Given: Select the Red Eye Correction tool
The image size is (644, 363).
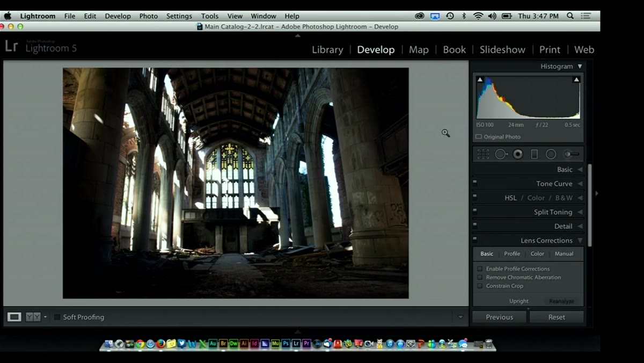Looking at the screenshot, I should tap(518, 154).
